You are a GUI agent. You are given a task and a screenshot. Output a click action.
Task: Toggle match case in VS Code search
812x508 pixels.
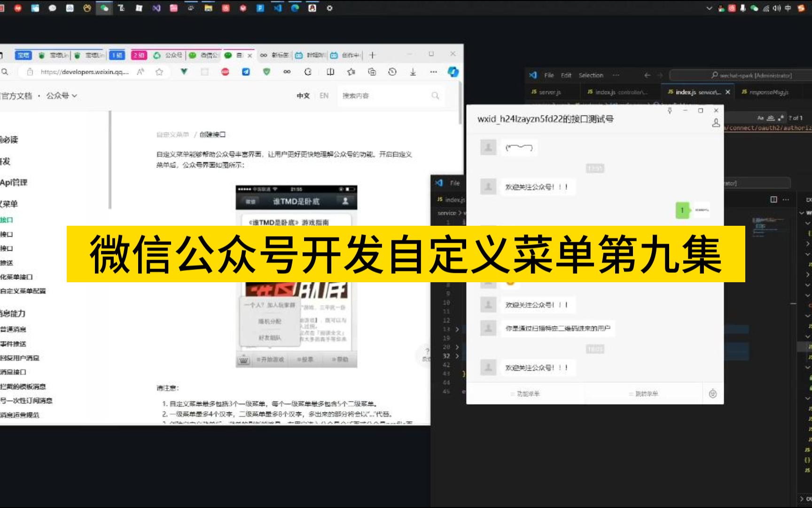[x=761, y=118]
